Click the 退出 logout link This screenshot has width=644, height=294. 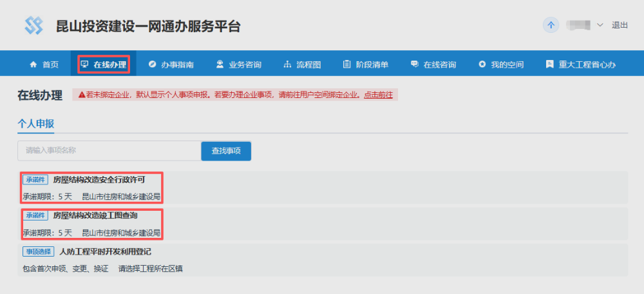620,25
